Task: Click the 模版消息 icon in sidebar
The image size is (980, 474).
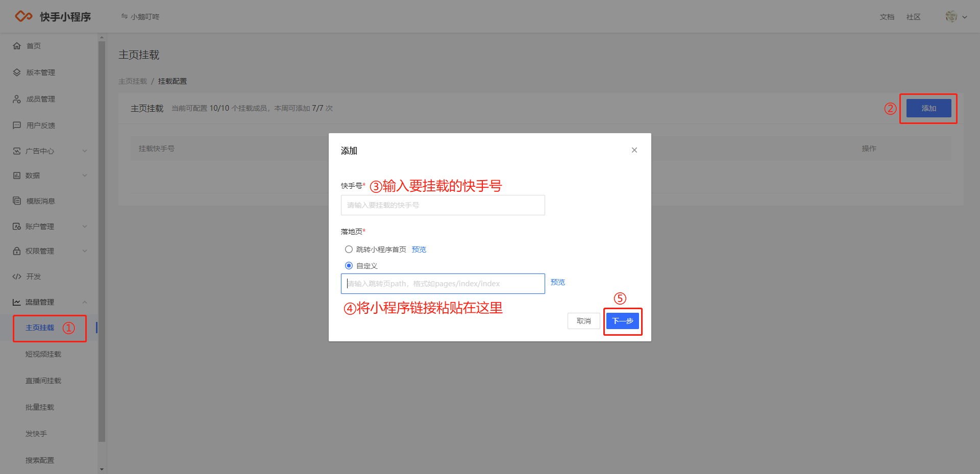Action: [x=17, y=201]
